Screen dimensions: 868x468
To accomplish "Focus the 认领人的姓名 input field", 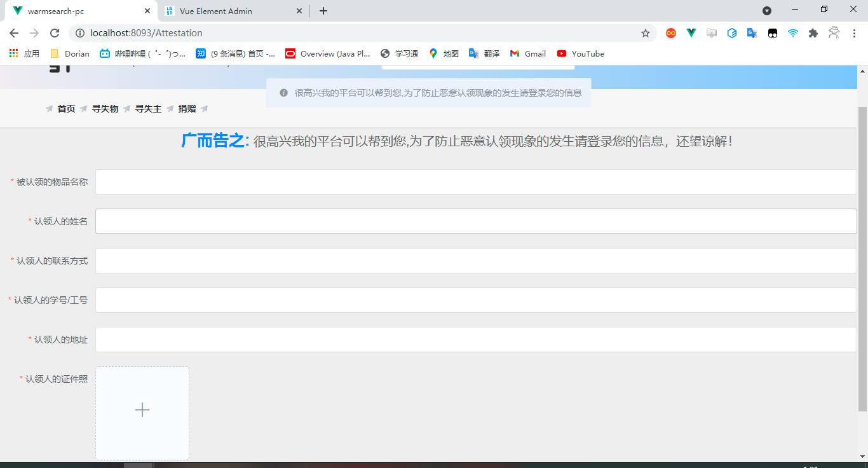I will 476,221.
